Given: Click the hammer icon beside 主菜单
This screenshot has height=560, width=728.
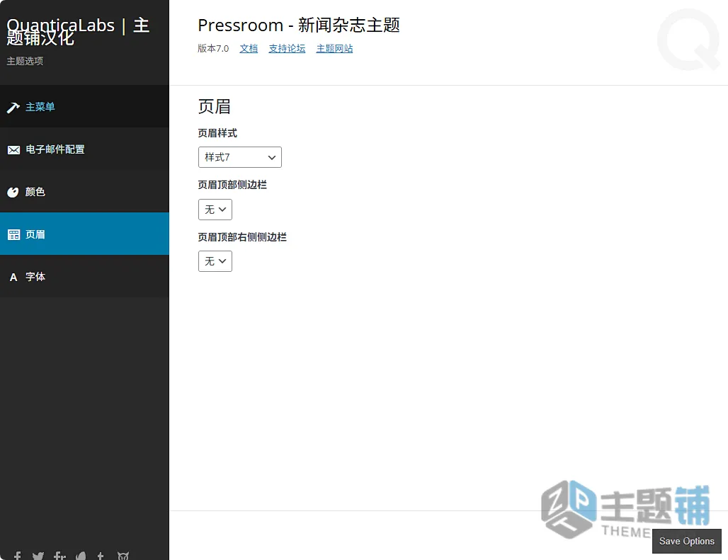Looking at the screenshot, I should [x=13, y=107].
